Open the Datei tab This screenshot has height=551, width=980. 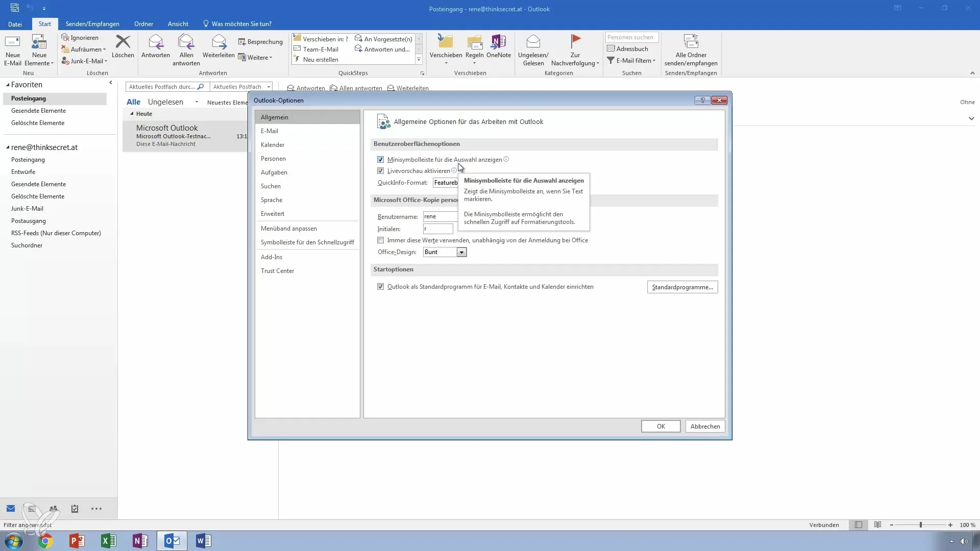click(x=15, y=24)
